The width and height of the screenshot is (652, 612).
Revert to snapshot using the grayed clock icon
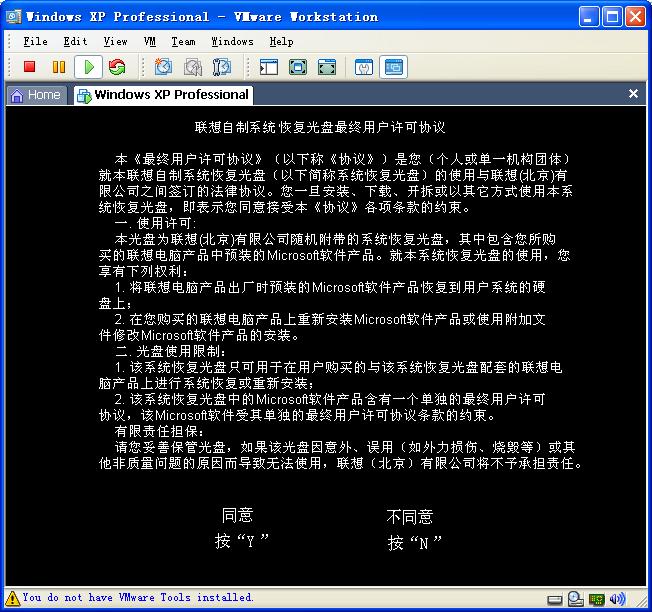[x=193, y=67]
